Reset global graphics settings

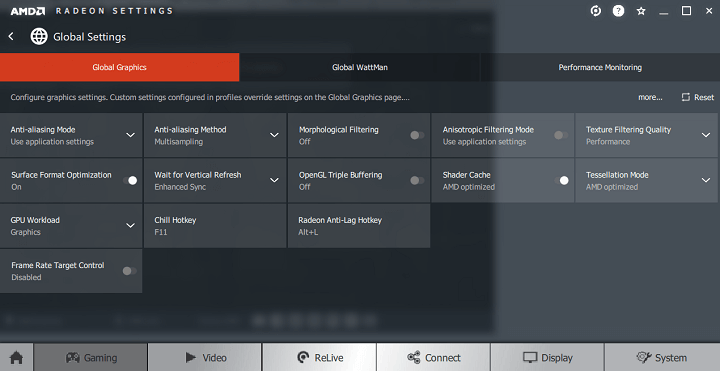698,97
